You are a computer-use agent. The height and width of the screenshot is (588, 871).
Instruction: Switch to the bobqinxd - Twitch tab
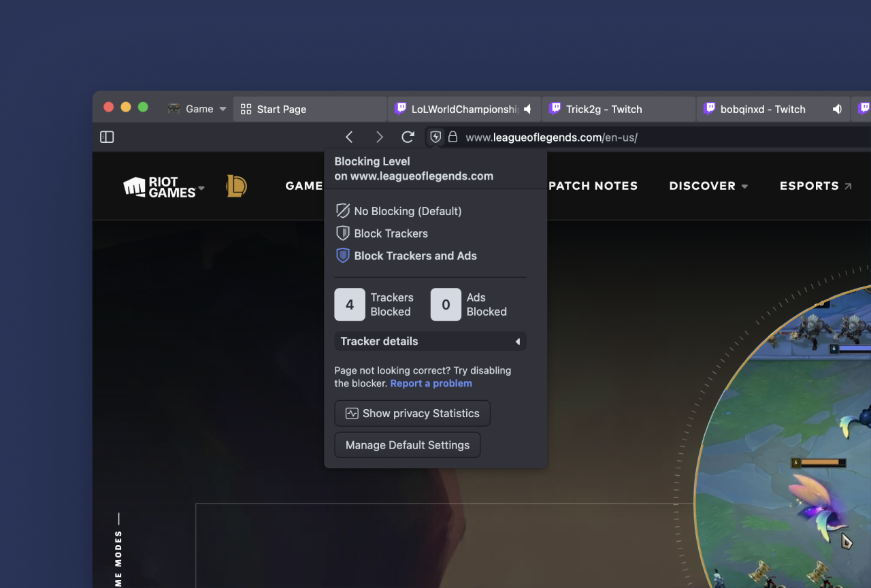[x=773, y=109]
